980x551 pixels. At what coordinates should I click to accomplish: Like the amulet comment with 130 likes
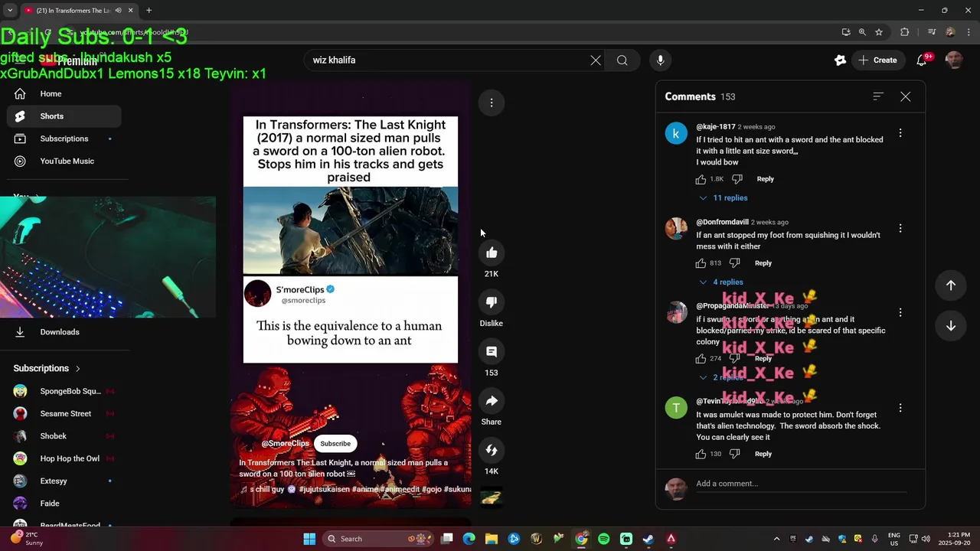click(x=701, y=454)
